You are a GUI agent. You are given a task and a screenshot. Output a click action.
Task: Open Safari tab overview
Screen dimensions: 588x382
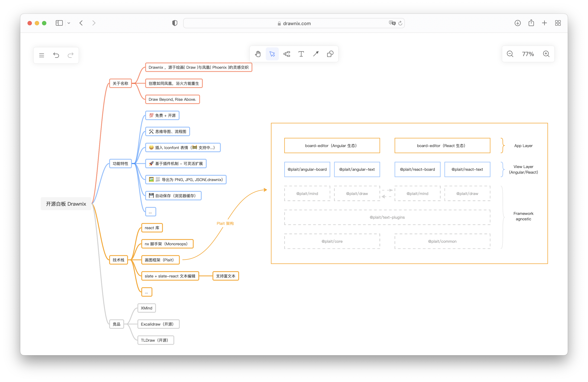click(x=558, y=23)
